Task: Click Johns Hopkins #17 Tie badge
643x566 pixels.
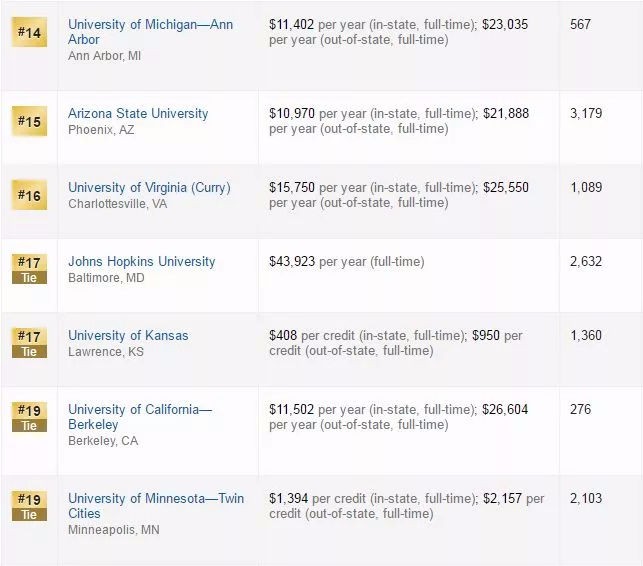Action: 29,269
